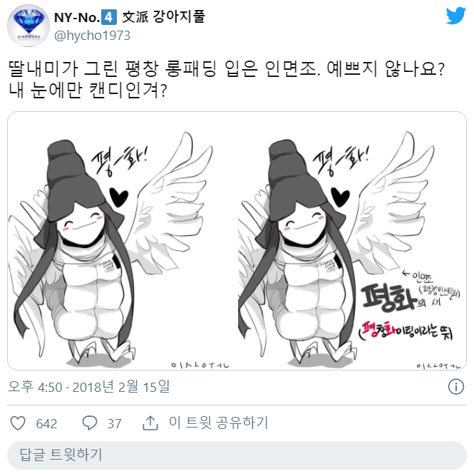Image resolution: width=474 pixels, height=476 pixels.
Task: Click the Twitter bird logo
Action: 455,16
